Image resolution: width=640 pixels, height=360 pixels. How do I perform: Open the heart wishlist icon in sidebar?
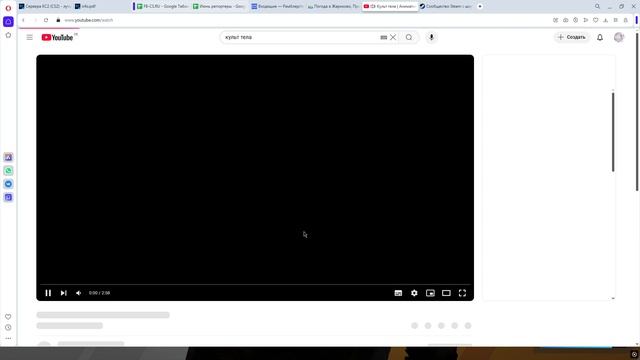(x=8, y=317)
